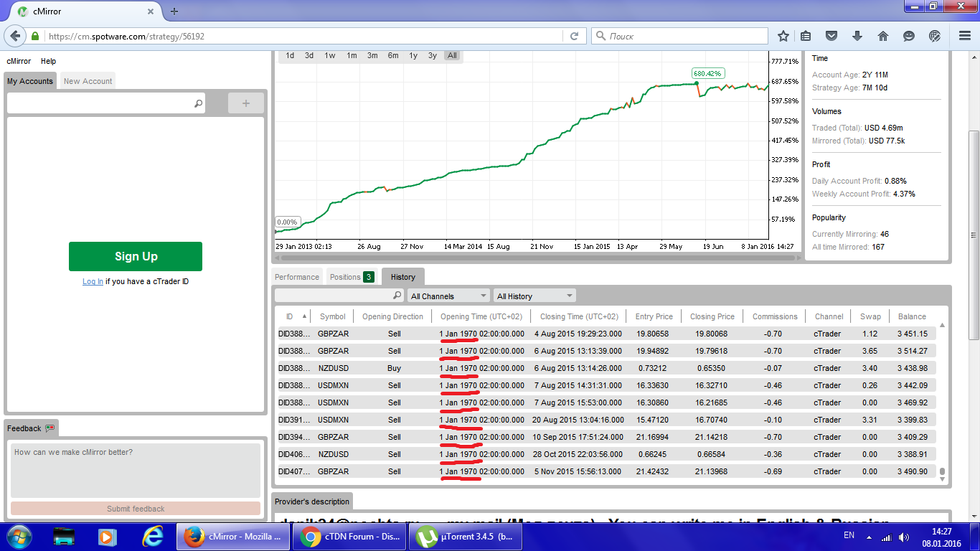Open Firefox downloads arrow icon

[857, 36]
